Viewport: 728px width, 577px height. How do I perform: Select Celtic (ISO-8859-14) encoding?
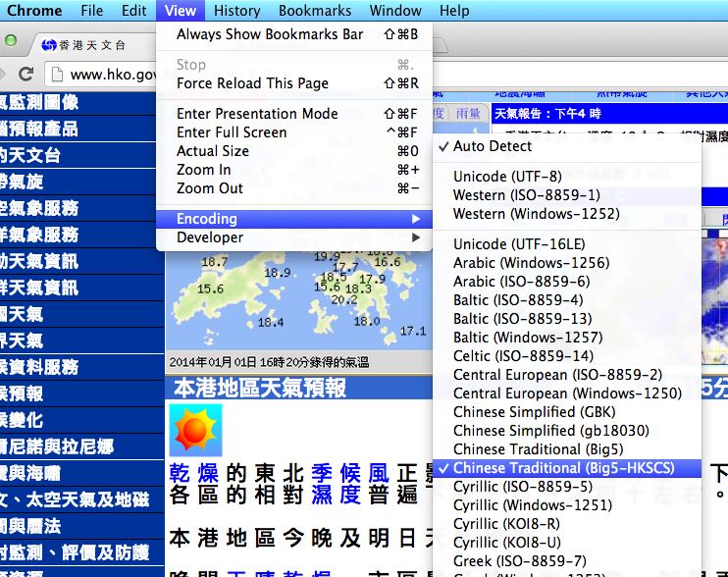566,356
